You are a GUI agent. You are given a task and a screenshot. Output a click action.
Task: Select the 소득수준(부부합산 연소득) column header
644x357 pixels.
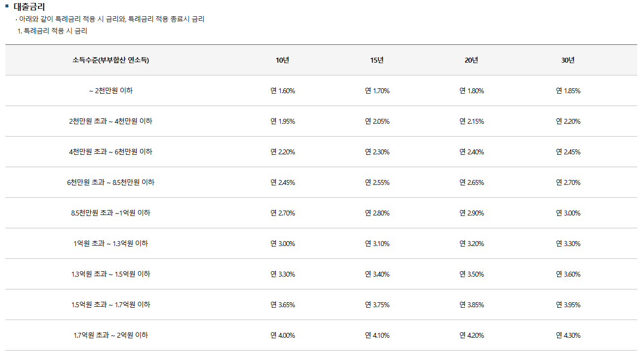(111, 60)
